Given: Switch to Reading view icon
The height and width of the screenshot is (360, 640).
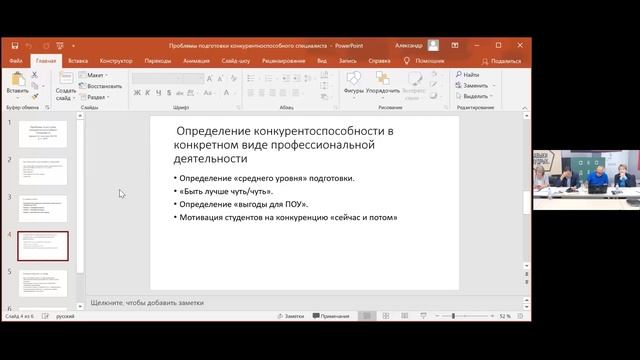Looking at the screenshot, I should [x=404, y=316].
